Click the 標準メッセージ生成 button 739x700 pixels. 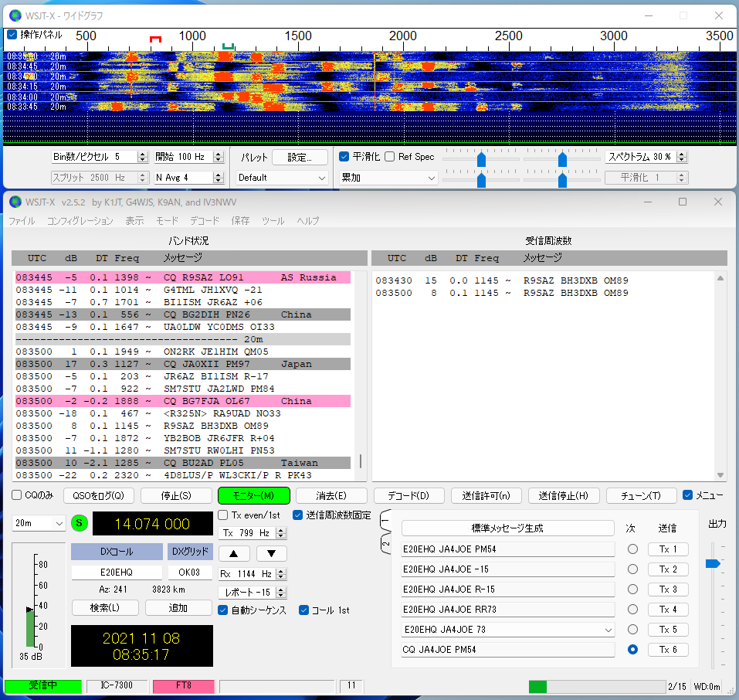tap(507, 528)
